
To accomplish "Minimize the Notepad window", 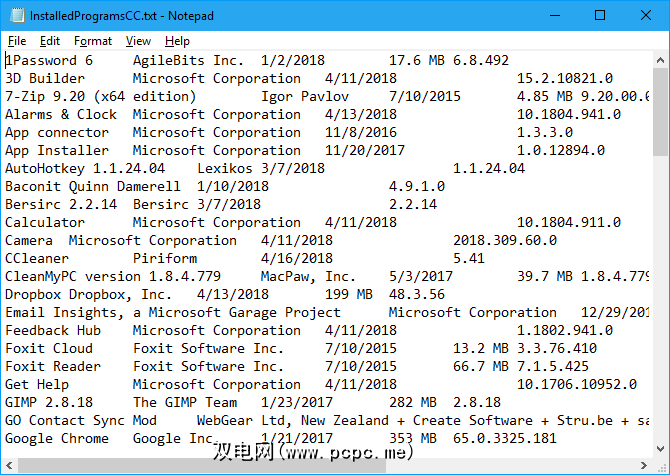I will [555, 16].
